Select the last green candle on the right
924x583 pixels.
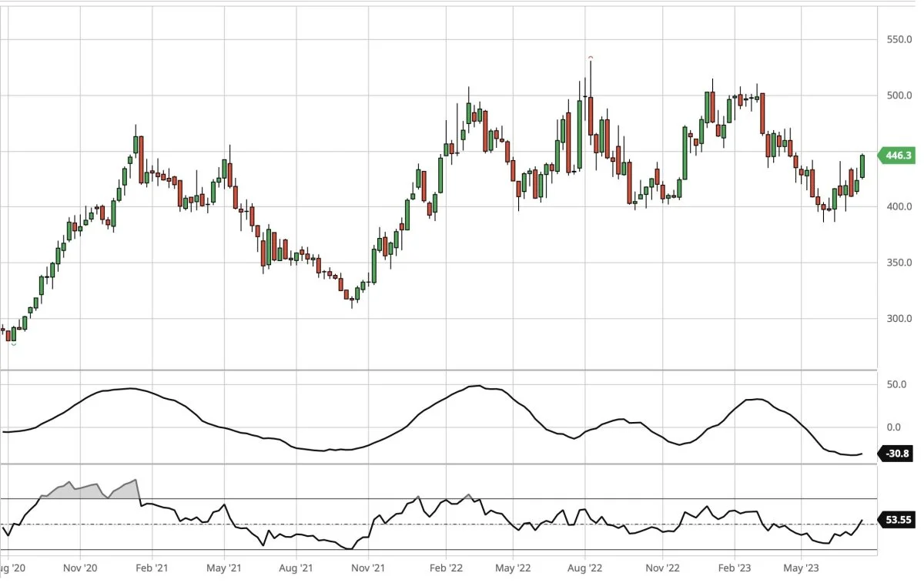[x=862, y=166]
